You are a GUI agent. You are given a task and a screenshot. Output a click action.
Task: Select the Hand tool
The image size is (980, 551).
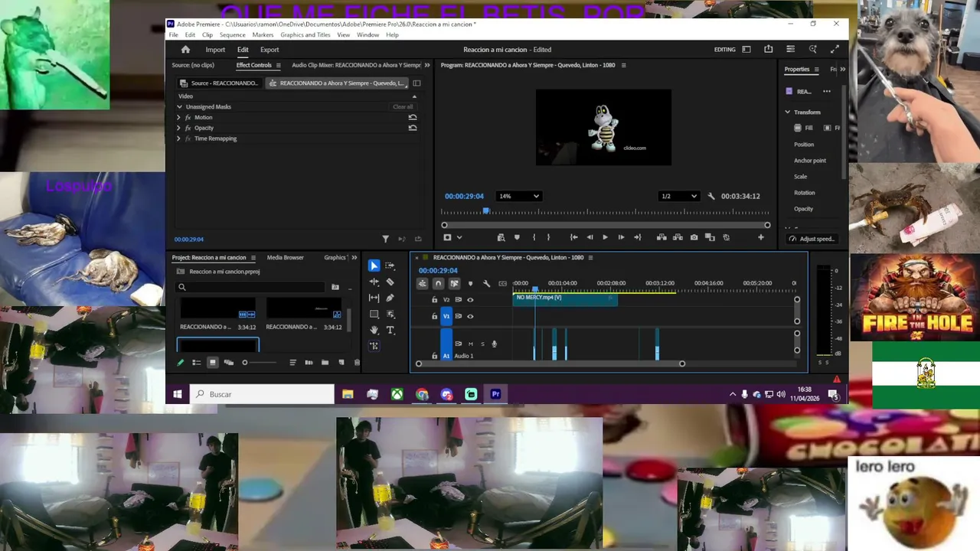(374, 330)
